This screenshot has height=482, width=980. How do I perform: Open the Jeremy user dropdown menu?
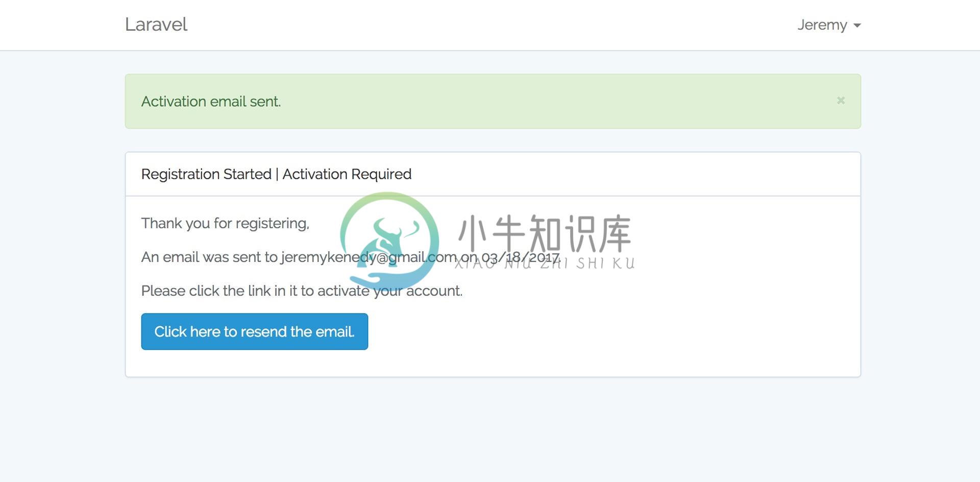[829, 25]
